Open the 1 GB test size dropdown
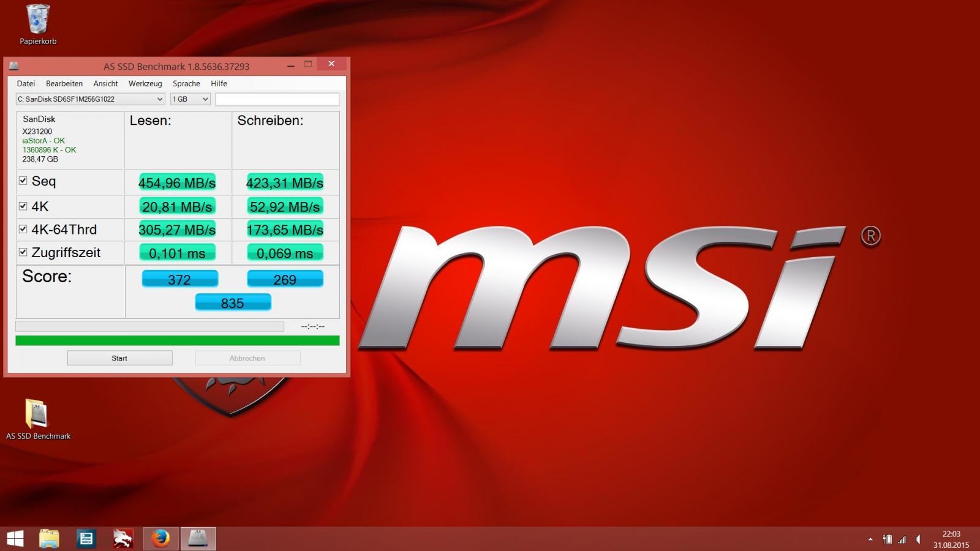Image resolution: width=980 pixels, height=551 pixels. tap(190, 99)
